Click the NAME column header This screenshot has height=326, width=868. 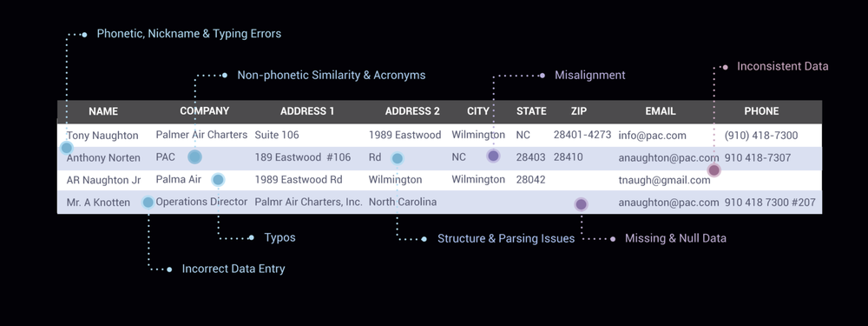pyautogui.click(x=103, y=111)
